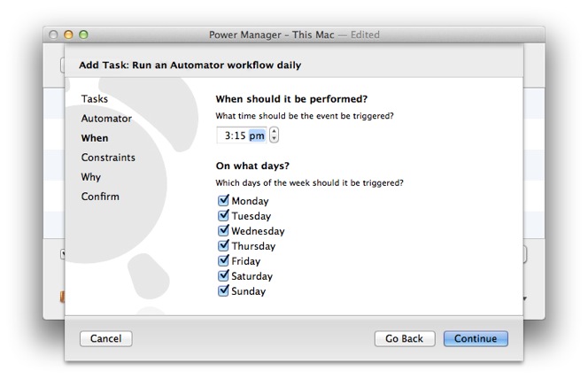Select the pm field in time input
Image resolution: width=588 pixels, height=379 pixels.
tap(257, 135)
